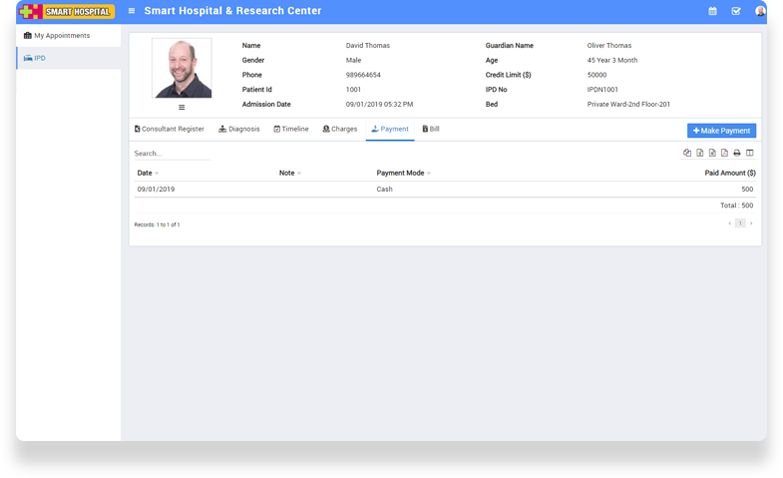Go to next page of records
783x478 pixels.
point(751,223)
